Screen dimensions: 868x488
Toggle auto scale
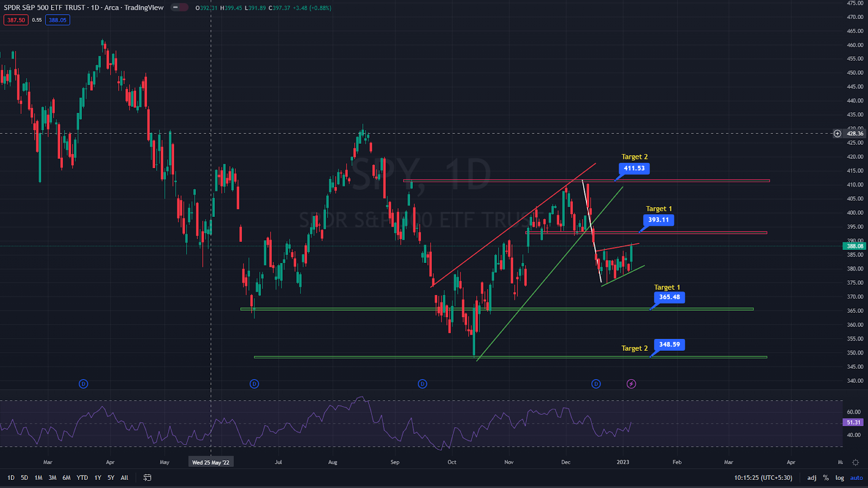pyautogui.click(x=857, y=478)
